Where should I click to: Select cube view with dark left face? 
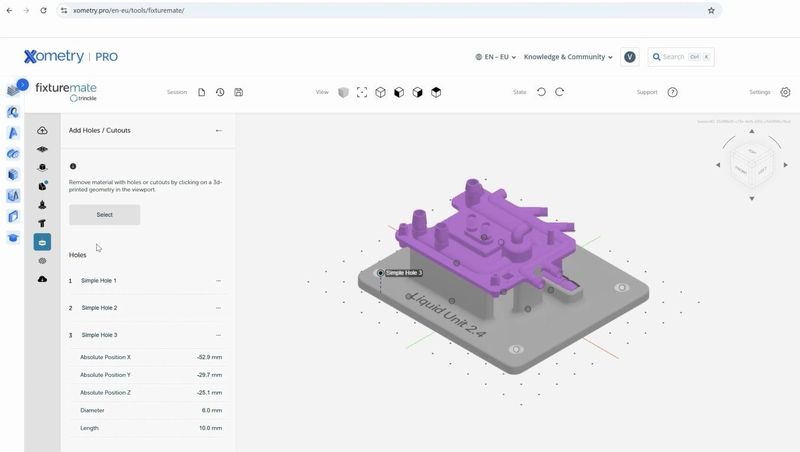pyautogui.click(x=399, y=92)
